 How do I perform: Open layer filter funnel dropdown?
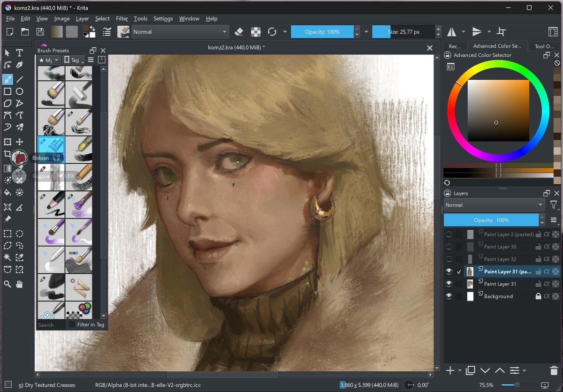554,205
